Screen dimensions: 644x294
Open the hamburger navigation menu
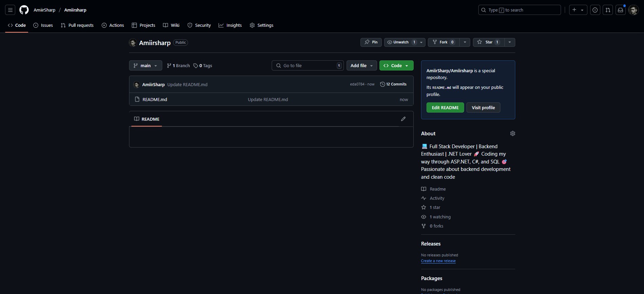tap(10, 10)
